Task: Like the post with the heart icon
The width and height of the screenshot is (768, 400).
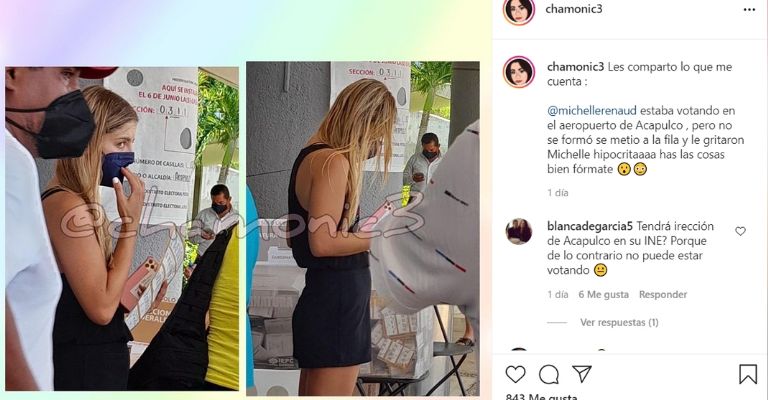Action: tap(515, 375)
